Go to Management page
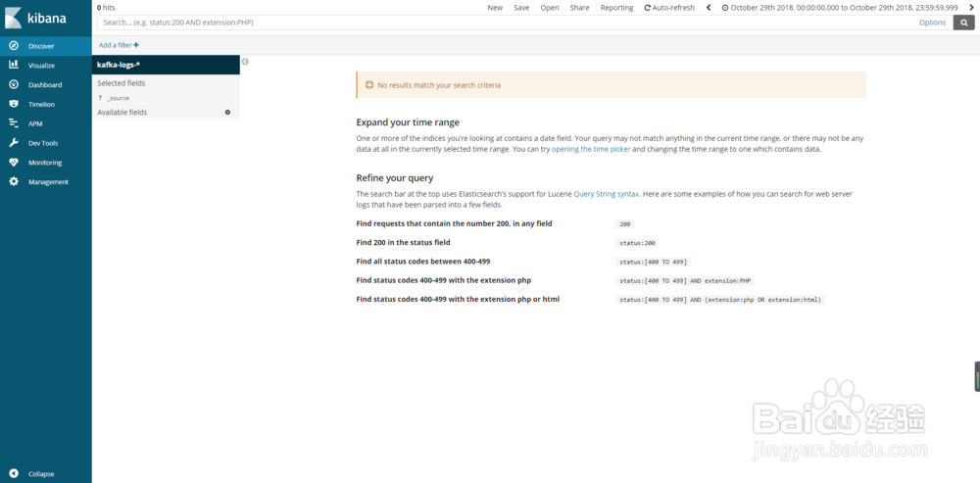Viewport: 980px width, 483px height. (x=48, y=182)
